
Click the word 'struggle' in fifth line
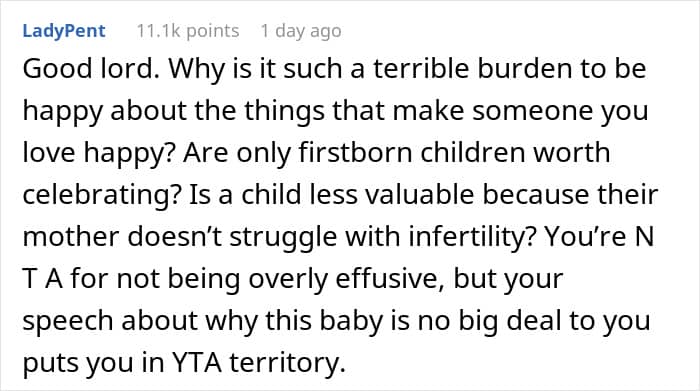[x=283, y=237]
